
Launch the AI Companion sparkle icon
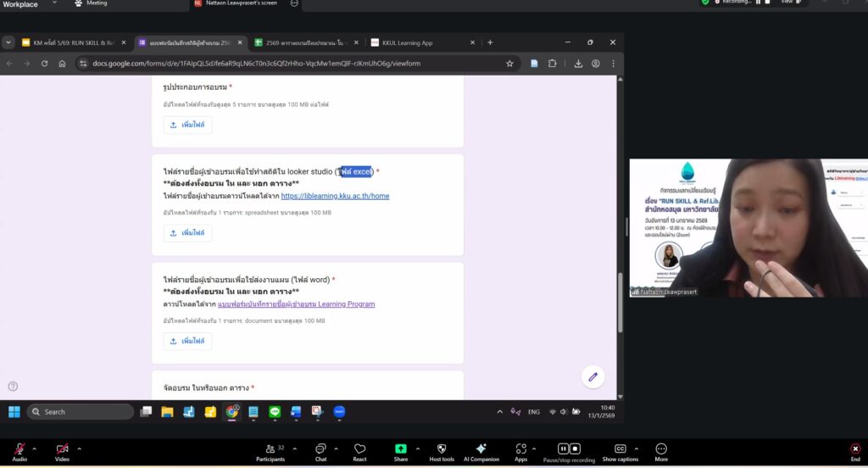(481, 448)
